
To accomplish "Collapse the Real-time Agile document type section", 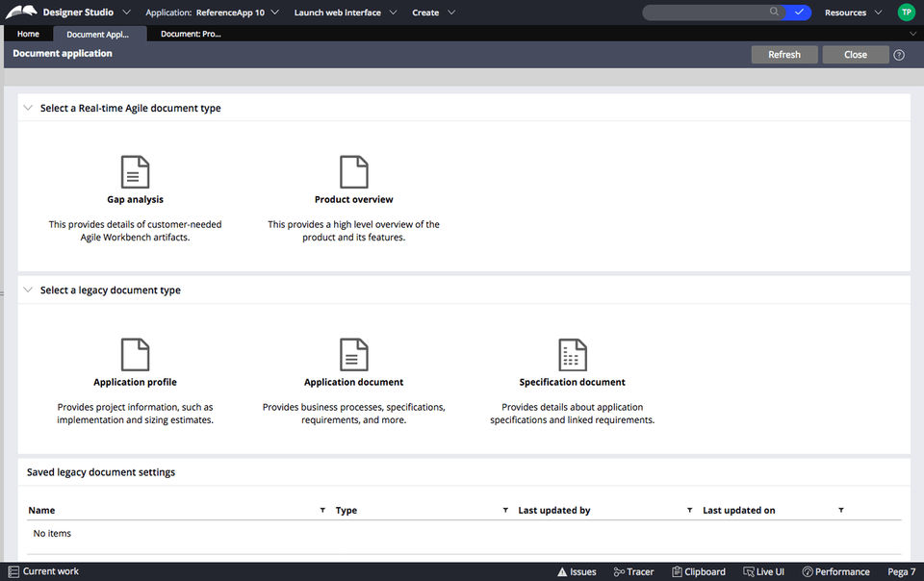I will click(28, 109).
